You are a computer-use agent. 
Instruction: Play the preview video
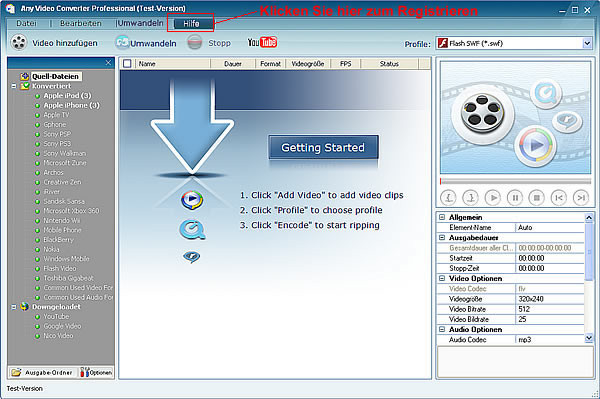point(493,198)
